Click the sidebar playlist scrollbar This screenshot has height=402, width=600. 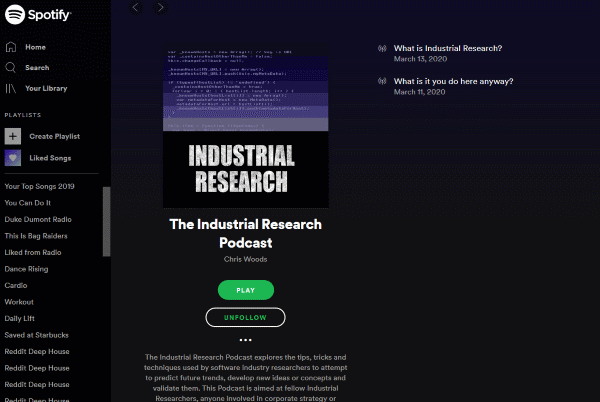tap(106, 221)
